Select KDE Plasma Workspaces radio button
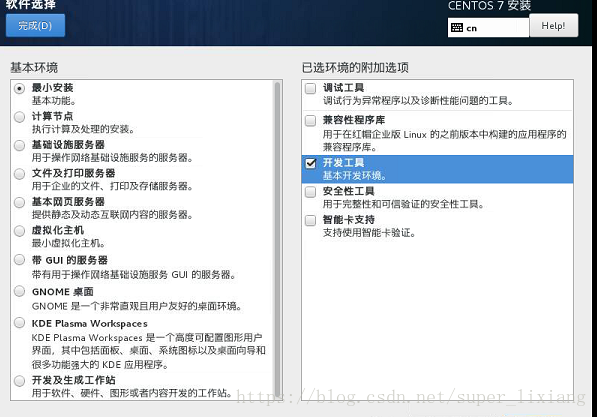The height and width of the screenshot is (417, 597). tap(19, 323)
